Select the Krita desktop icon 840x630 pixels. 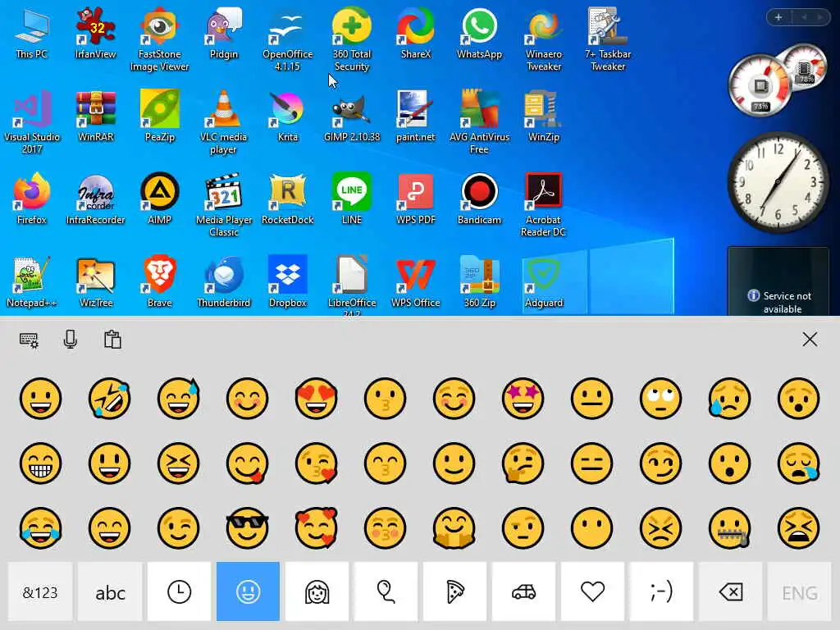[x=288, y=116]
